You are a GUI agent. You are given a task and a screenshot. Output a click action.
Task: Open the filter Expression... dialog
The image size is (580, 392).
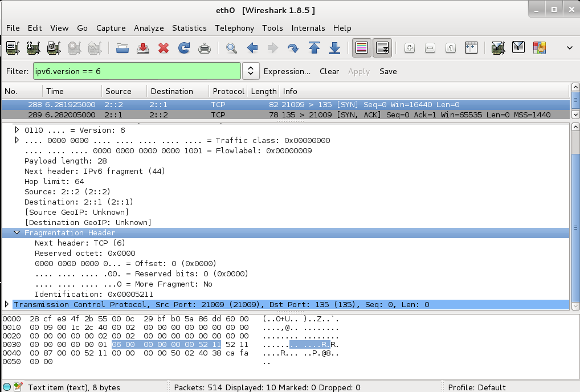click(287, 71)
